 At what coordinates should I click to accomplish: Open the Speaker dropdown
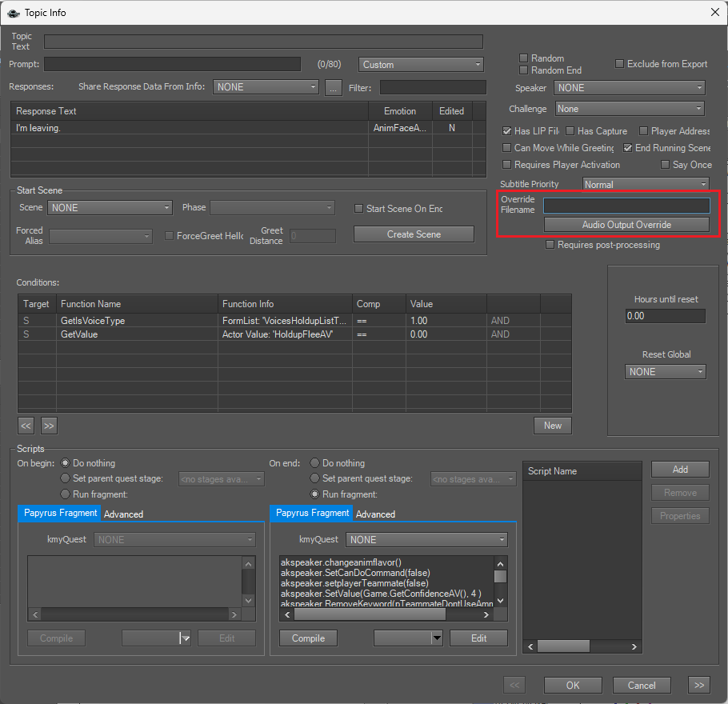click(x=630, y=88)
